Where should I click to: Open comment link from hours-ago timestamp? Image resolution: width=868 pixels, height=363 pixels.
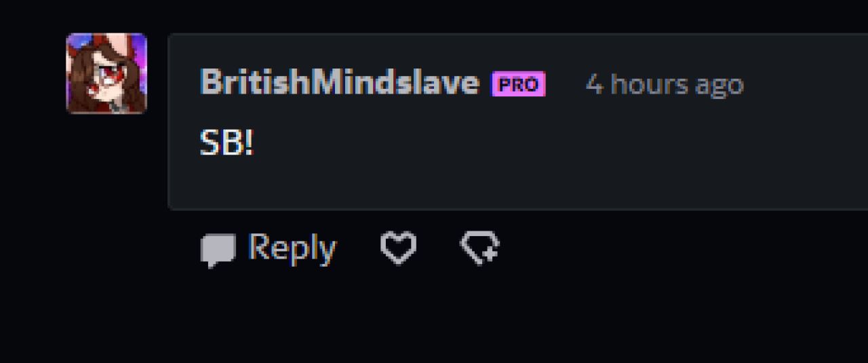tap(665, 85)
